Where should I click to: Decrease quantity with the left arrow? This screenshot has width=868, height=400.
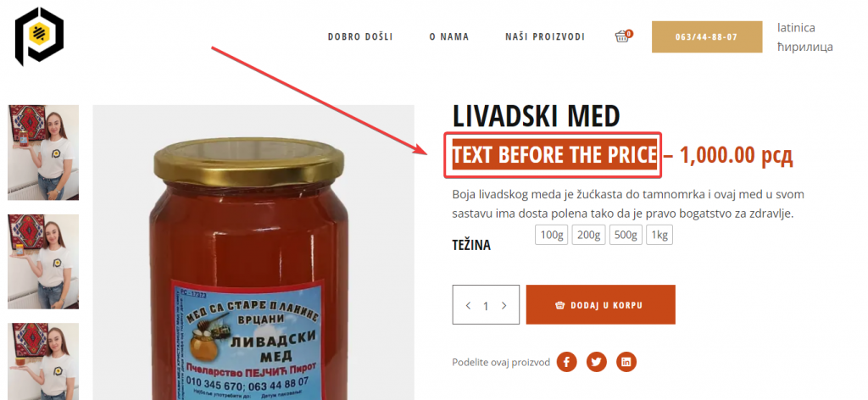(x=468, y=305)
